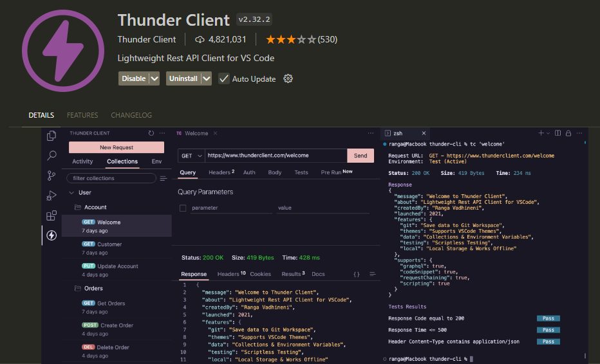Switch to the FEATURES tab

pyautogui.click(x=82, y=115)
